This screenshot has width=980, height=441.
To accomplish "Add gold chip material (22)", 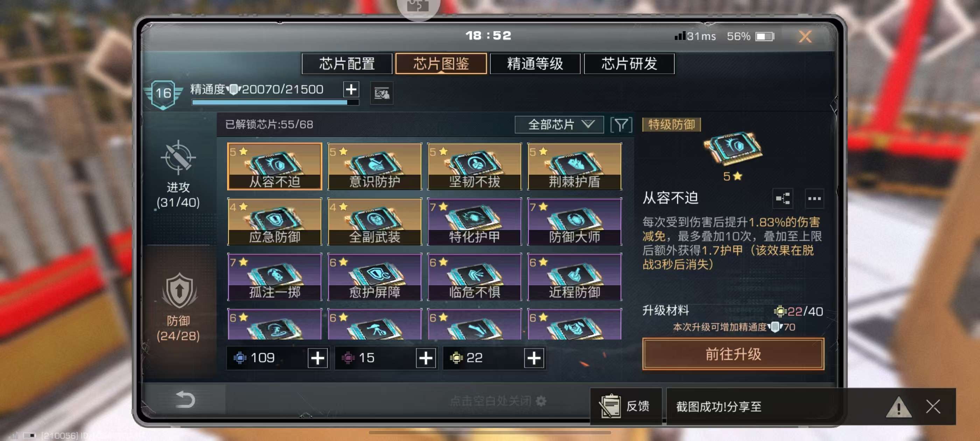I will [534, 358].
